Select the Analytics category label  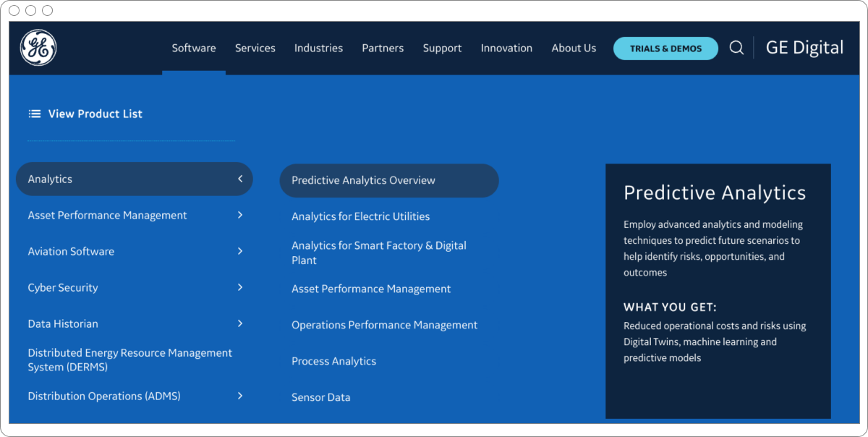pos(50,179)
